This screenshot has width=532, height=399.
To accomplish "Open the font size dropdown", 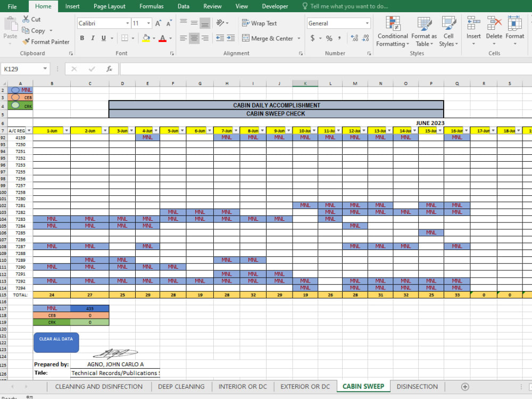I will click(148, 23).
